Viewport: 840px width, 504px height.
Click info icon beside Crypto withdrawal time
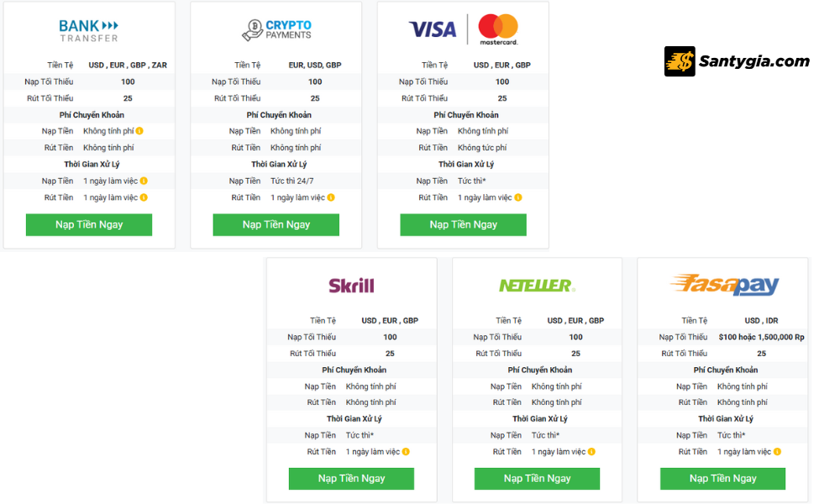tap(331, 197)
